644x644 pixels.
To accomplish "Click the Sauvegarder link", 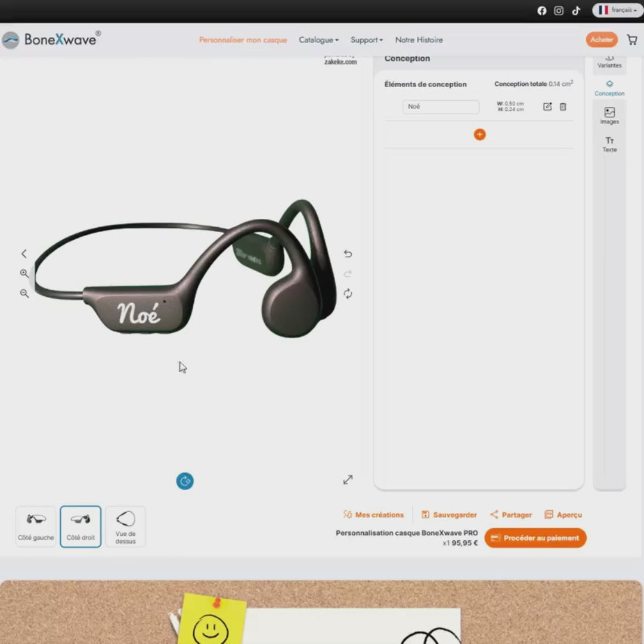I will (449, 515).
